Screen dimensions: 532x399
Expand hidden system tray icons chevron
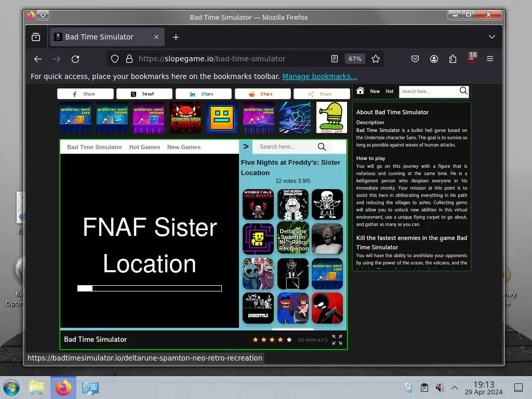455,388
